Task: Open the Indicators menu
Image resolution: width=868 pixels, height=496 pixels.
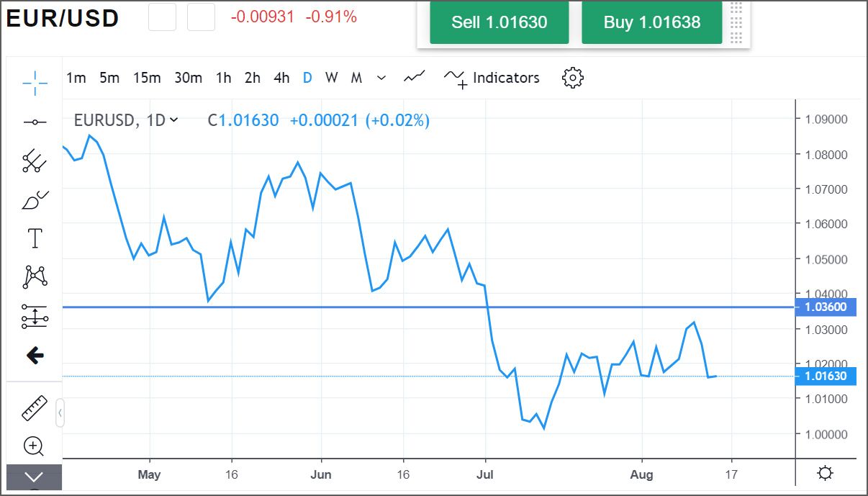Action: pyautogui.click(x=492, y=78)
